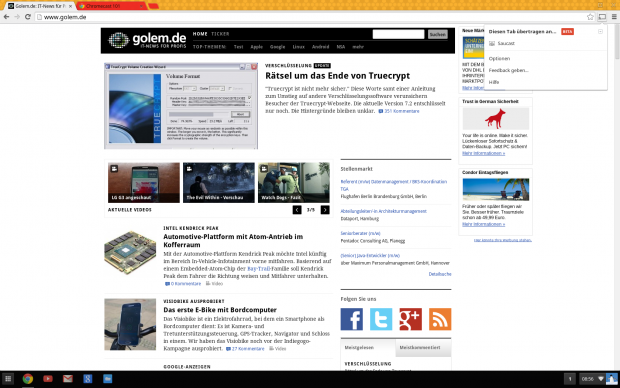Open the Truecrypt wizard article image
The width and height of the screenshot is (620, 388).
[181, 106]
